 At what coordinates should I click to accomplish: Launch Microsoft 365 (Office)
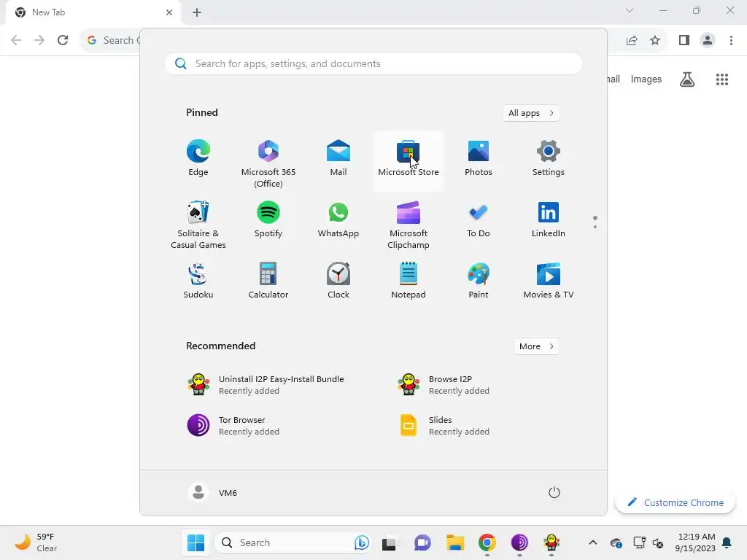(x=268, y=162)
